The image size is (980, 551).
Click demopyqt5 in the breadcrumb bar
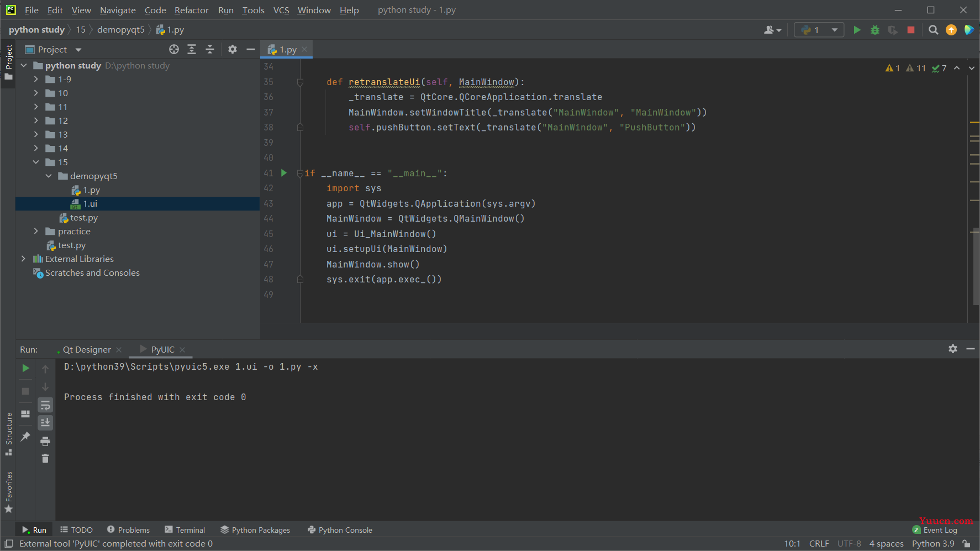120,30
